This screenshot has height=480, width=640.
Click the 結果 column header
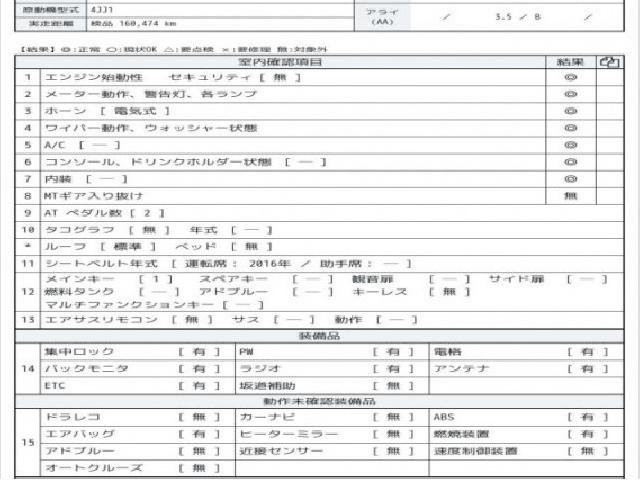[570, 62]
